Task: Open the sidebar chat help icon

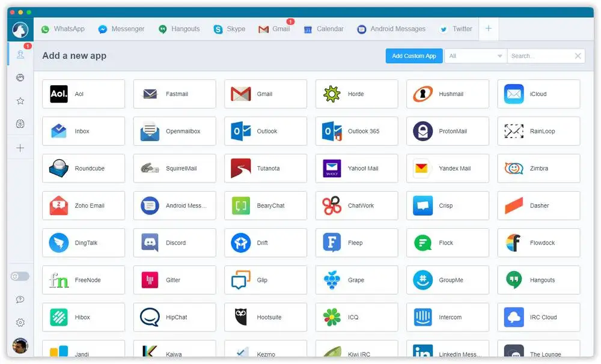Action: tap(20, 299)
